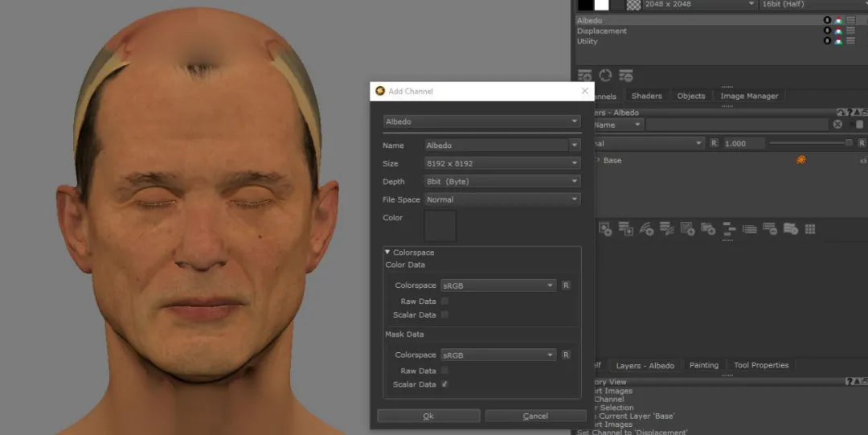Enable Raw Data checkbox under Color Data

(x=444, y=302)
